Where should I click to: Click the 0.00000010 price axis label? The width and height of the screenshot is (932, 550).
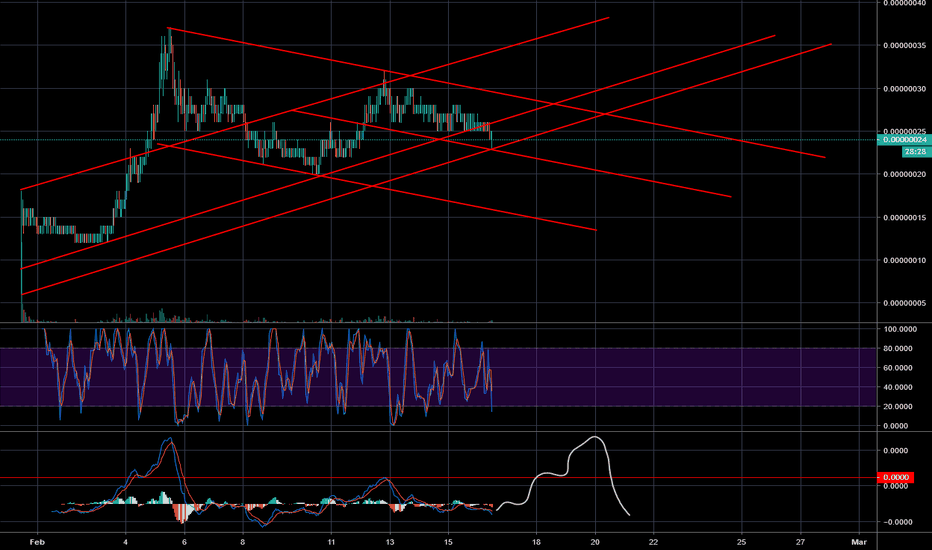905,260
